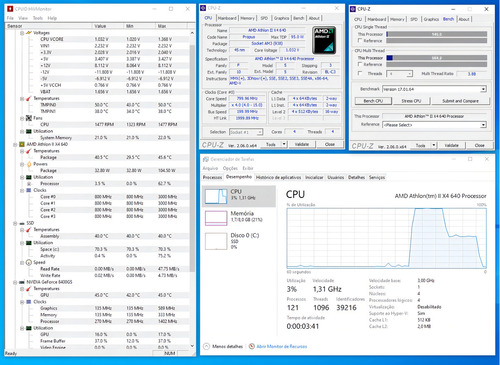Click the Utilization icon above System Memory
Image resolution: width=500 pixels, height=365 pixels.
point(29,131)
